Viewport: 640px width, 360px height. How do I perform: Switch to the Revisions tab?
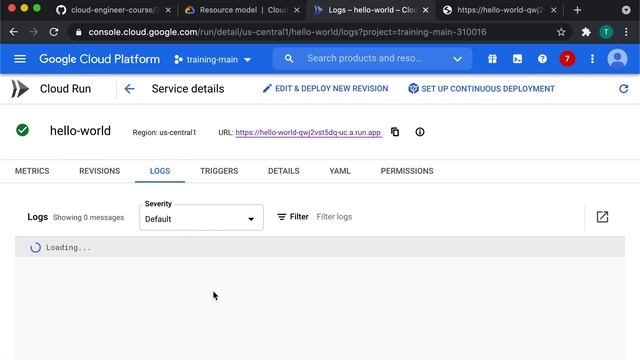tap(100, 171)
